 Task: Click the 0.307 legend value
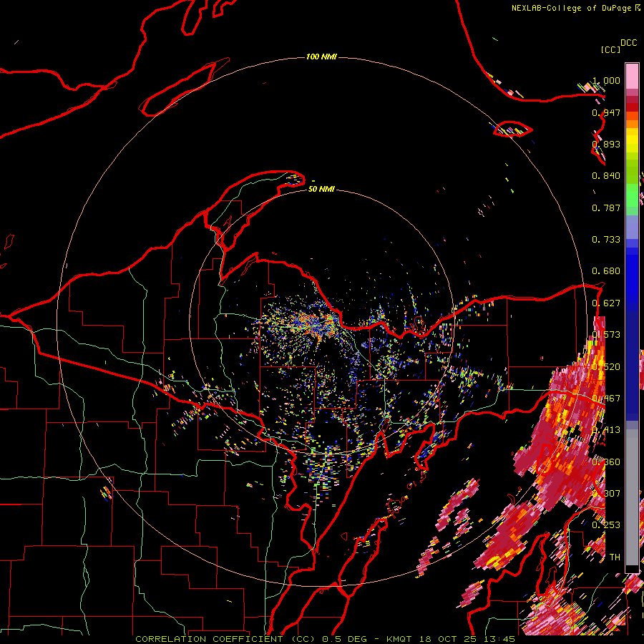[606, 494]
